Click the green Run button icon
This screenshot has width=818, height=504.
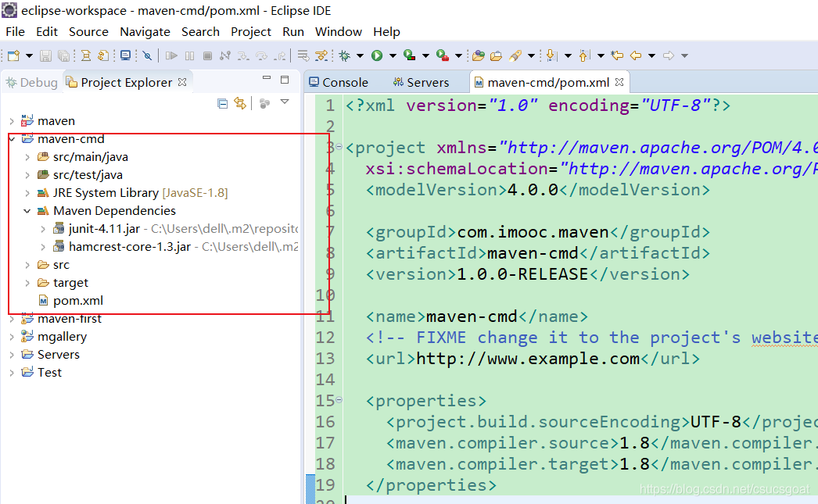[x=377, y=55]
